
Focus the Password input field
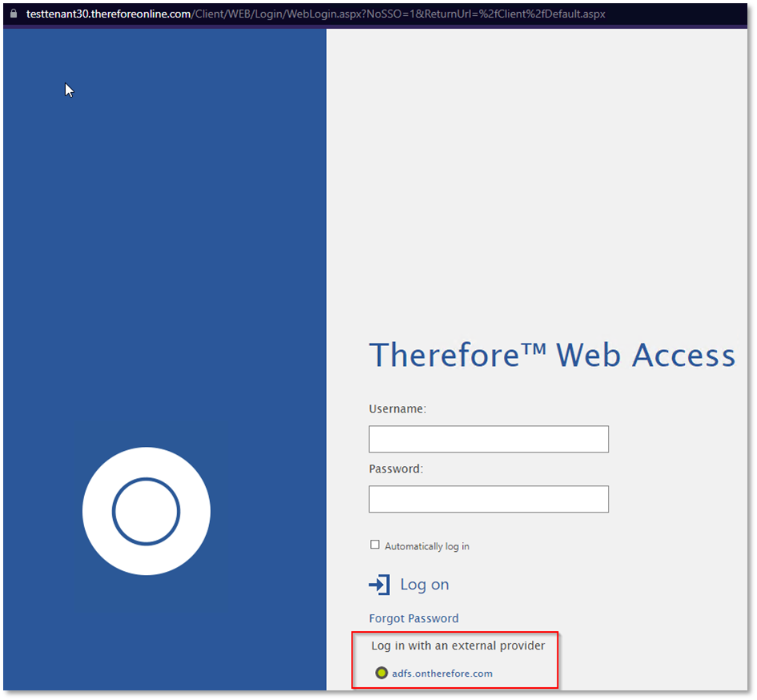[x=488, y=499]
